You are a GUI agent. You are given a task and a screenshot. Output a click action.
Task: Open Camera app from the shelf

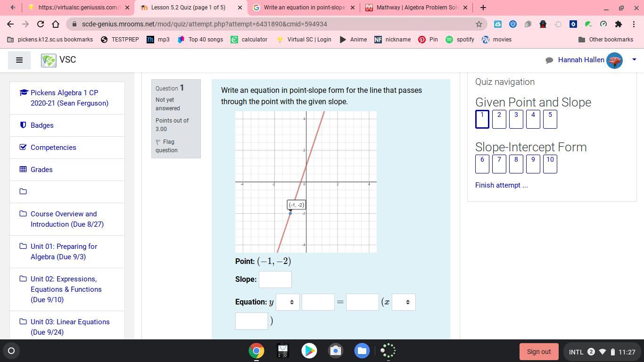click(x=336, y=351)
